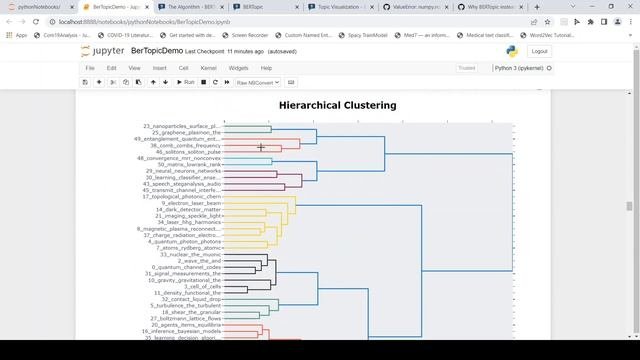This screenshot has width=640, height=360.
Task: Open the Covid19Analysis bookmark
Action: (x=62, y=36)
